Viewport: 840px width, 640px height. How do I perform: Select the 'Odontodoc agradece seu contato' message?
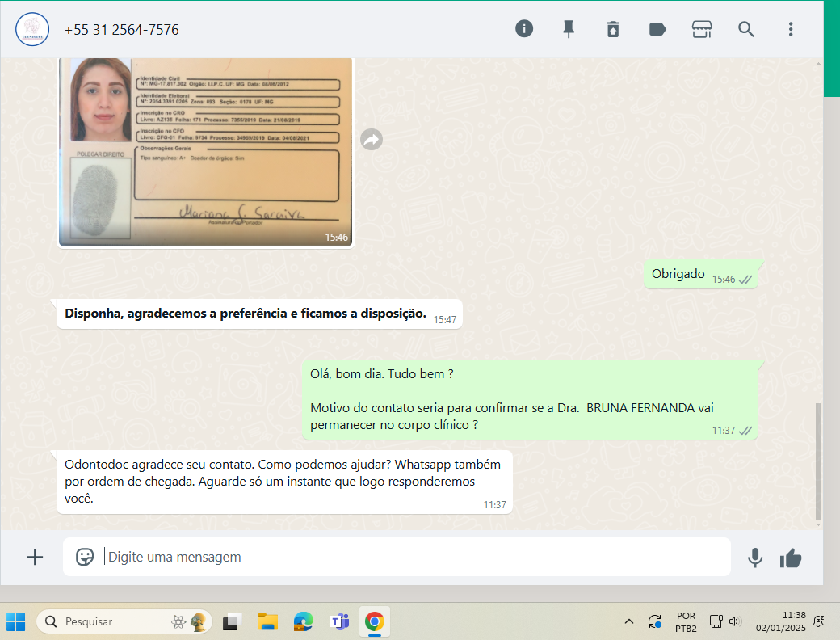tap(284, 482)
